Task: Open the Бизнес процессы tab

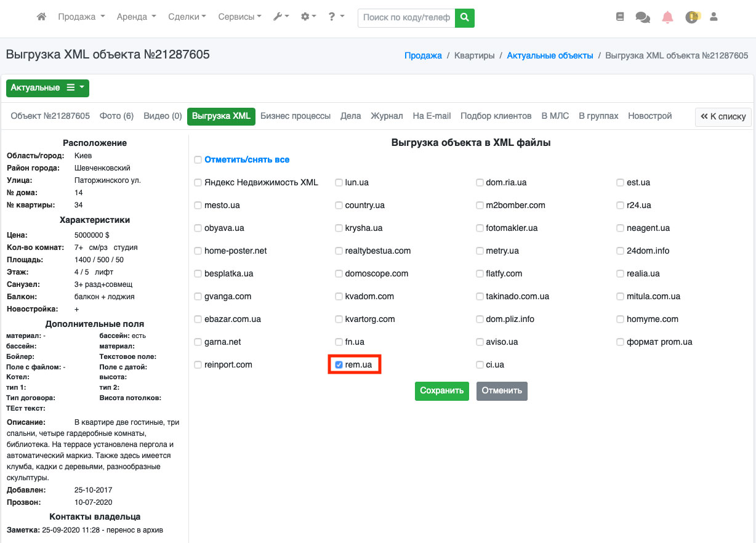Action: 295,116
